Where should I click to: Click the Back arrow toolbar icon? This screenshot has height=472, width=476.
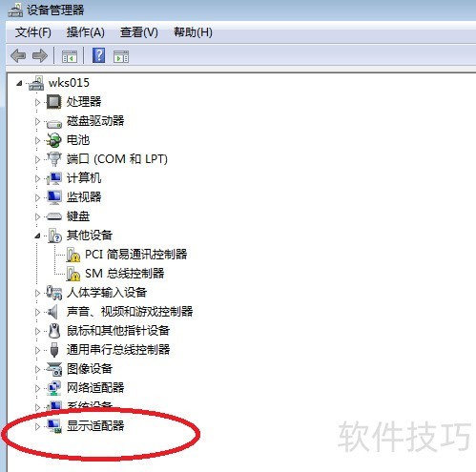pos(18,56)
